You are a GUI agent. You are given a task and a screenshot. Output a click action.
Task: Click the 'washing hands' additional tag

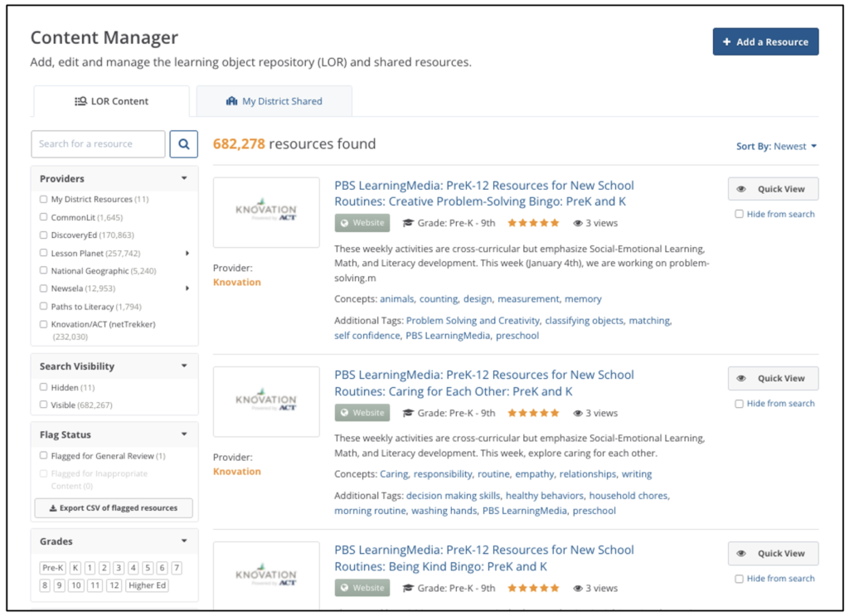point(444,511)
